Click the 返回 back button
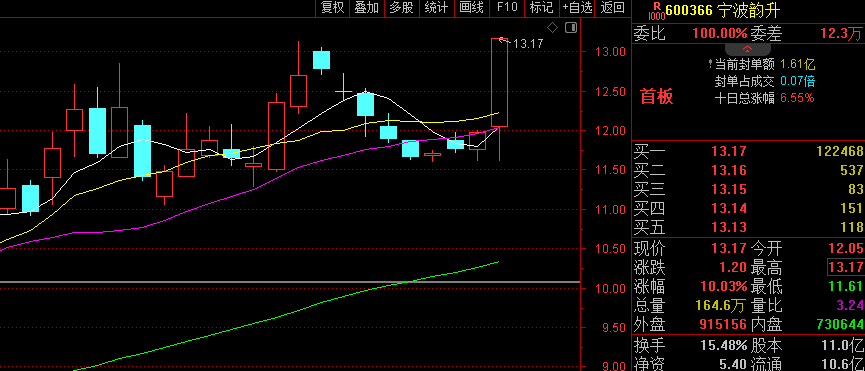The height and width of the screenshot is (371, 865). (x=613, y=8)
